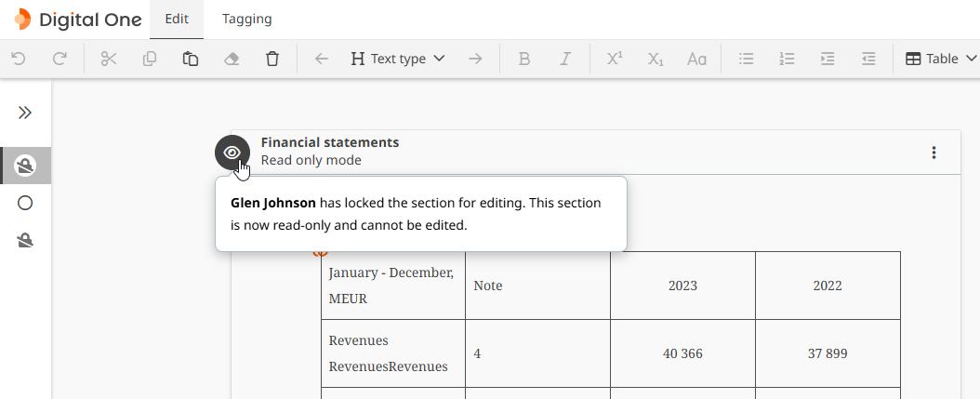
Task: Click the undo arrow icon
Action: pyautogui.click(x=19, y=59)
